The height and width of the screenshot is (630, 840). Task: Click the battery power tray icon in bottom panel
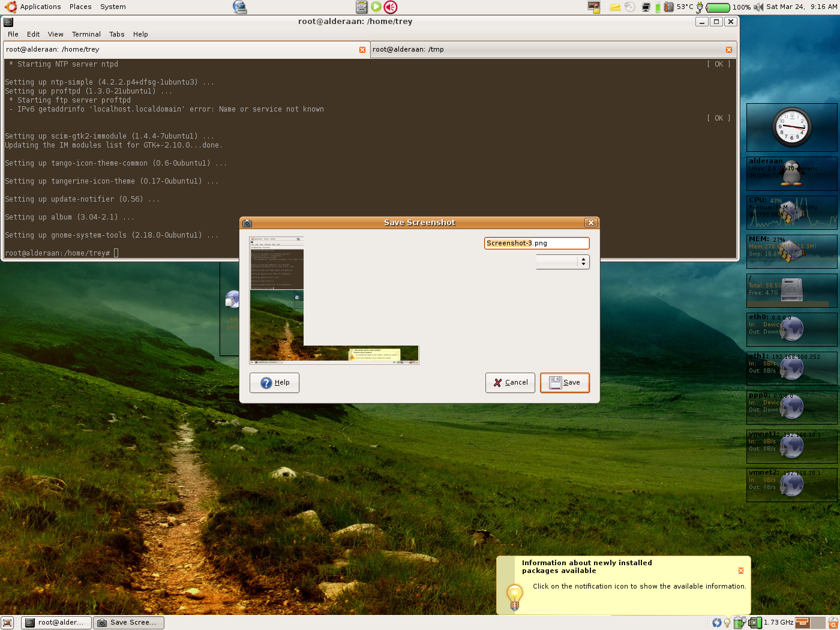tap(739, 623)
